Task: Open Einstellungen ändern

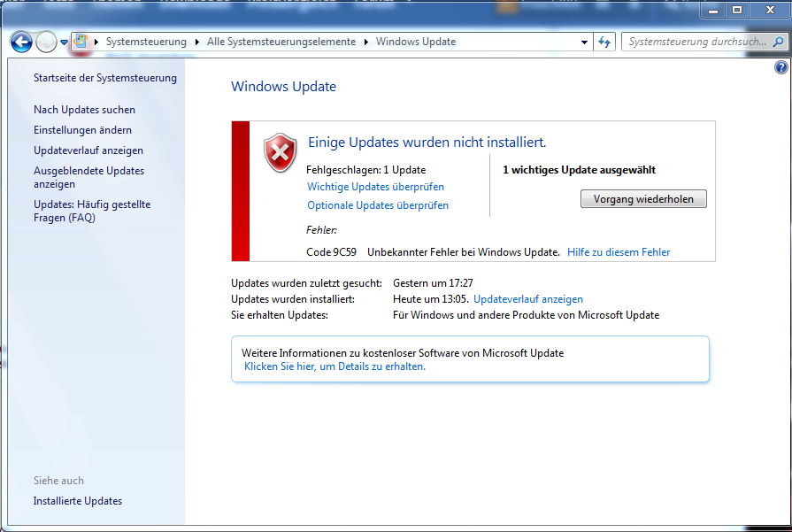Action: click(83, 130)
